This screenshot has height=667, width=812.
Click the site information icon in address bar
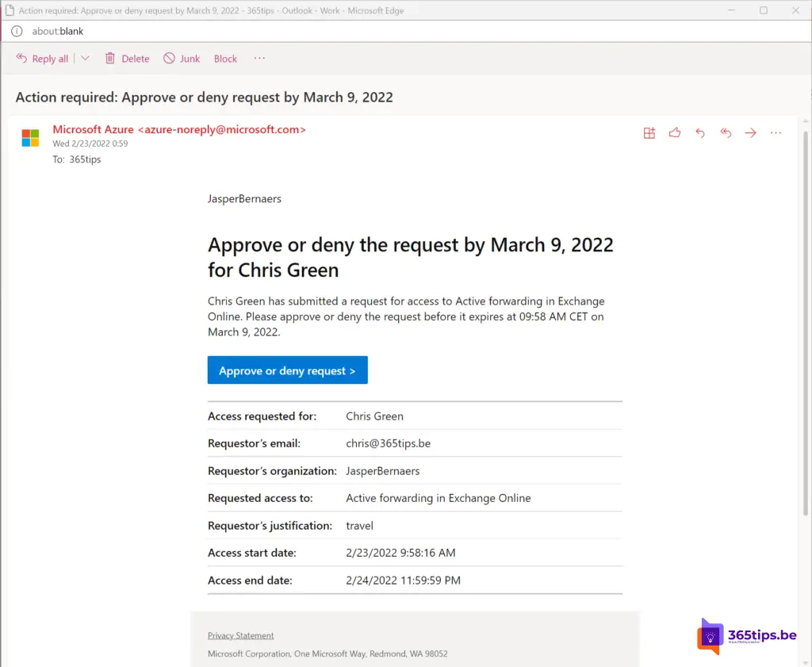17,31
